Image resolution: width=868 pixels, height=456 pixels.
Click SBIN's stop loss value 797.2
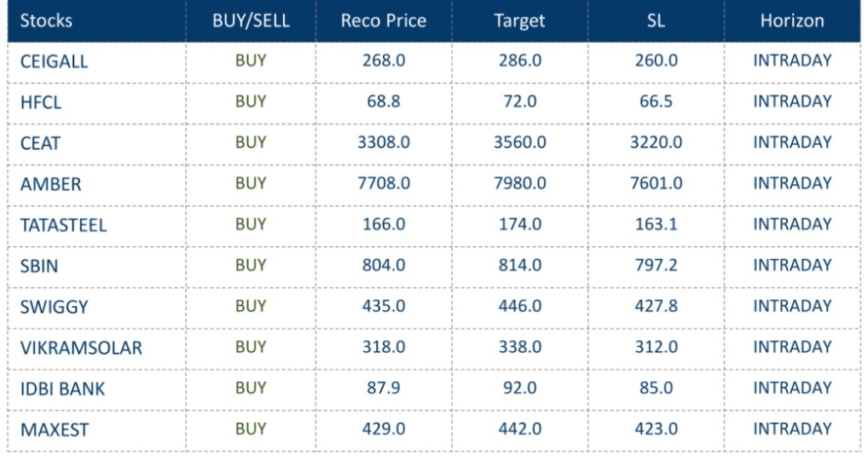[656, 265]
